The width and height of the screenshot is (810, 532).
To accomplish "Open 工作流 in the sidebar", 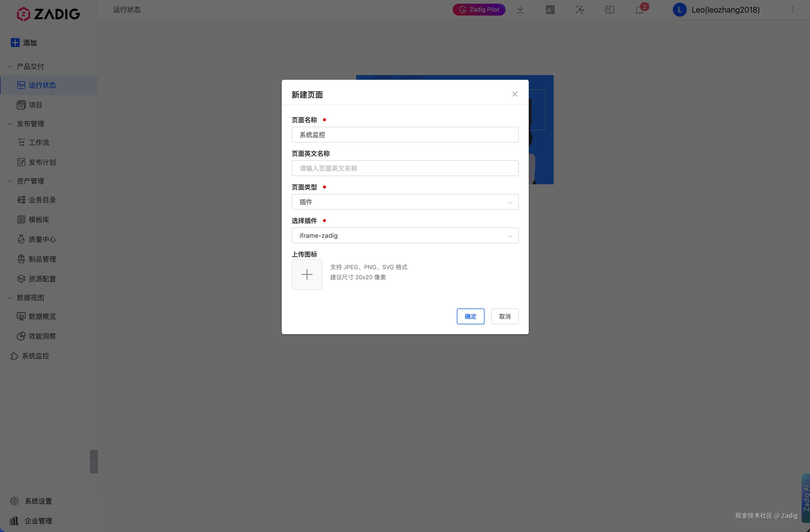I will click(39, 143).
